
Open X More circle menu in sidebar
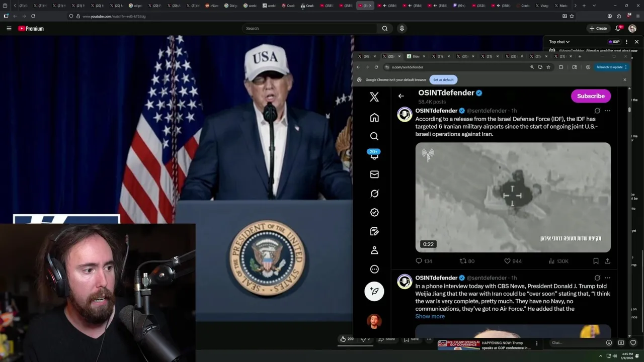pos(374,269)
